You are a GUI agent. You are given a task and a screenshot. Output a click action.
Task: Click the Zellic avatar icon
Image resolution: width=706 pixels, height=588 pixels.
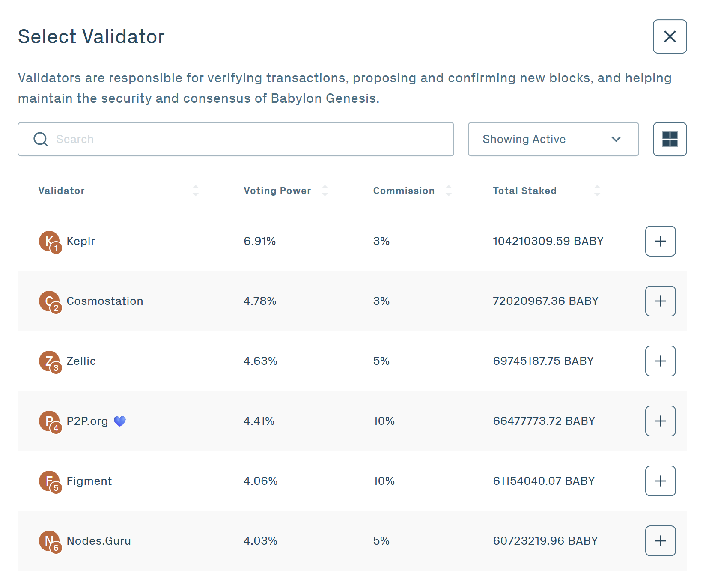[50, 361]
